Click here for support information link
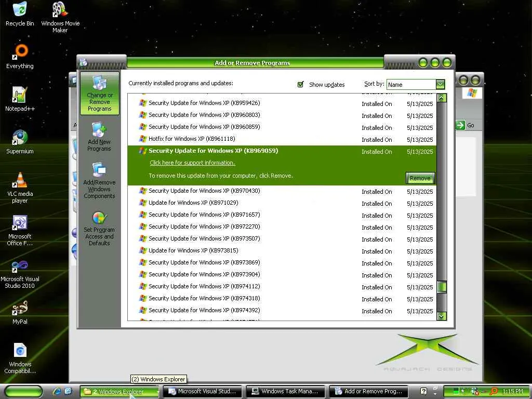Image resolution: width=532 pixels, height=399 pixels. 192,163
